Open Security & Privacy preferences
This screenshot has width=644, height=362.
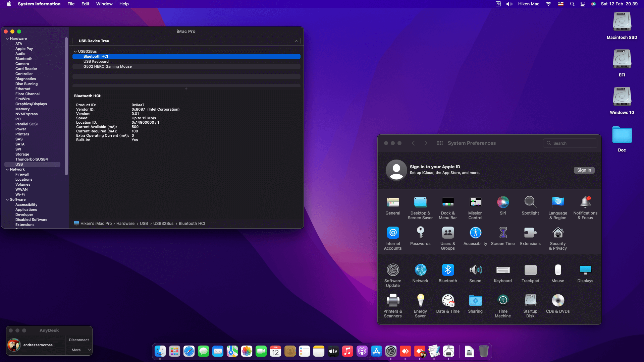pos(557,233)
